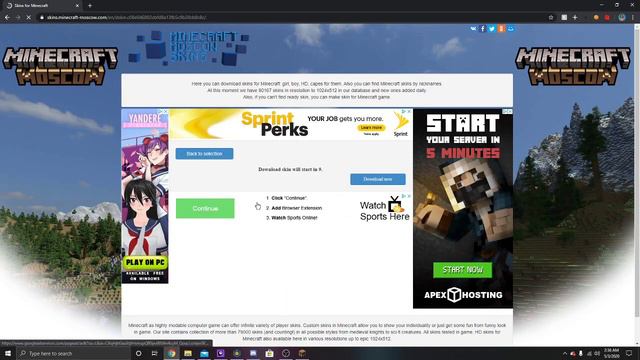This screenshot has width=640, height=360.
Task: Open the Mail app on taskbar
Action: tap(204, 353)
